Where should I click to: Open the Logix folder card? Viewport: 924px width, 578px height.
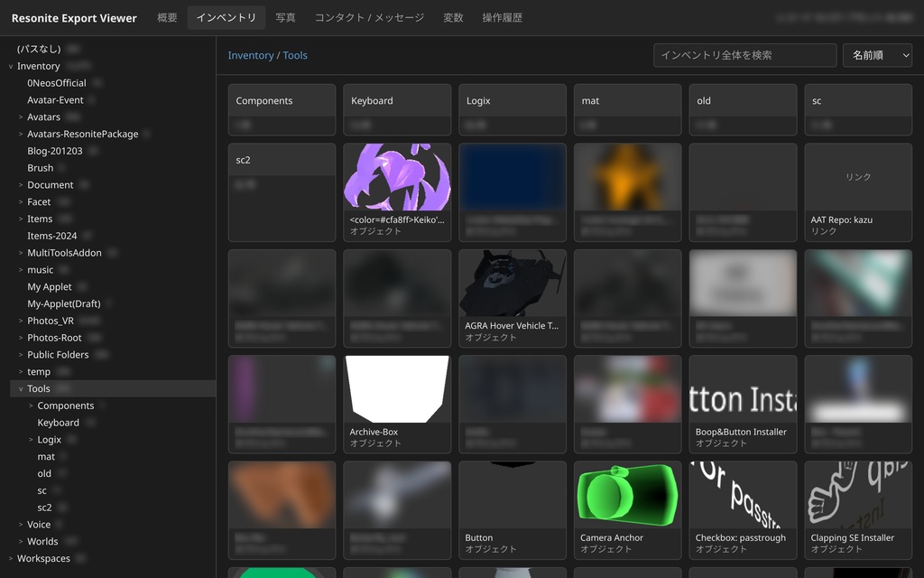coord(513,109)
